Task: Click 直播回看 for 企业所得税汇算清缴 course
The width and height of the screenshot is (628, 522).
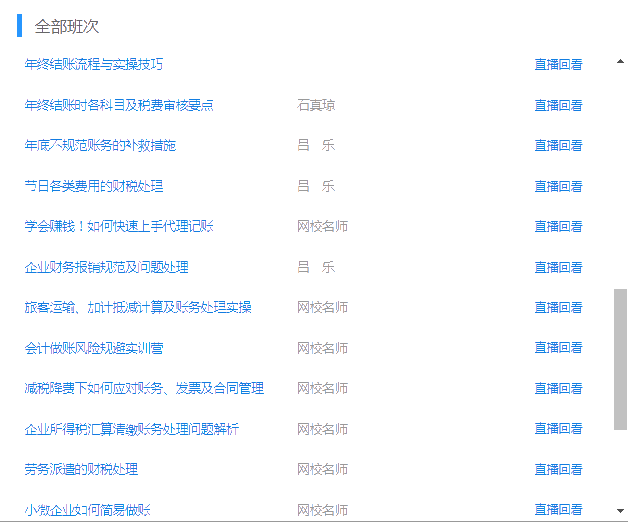Action: [x=558, y=428]
